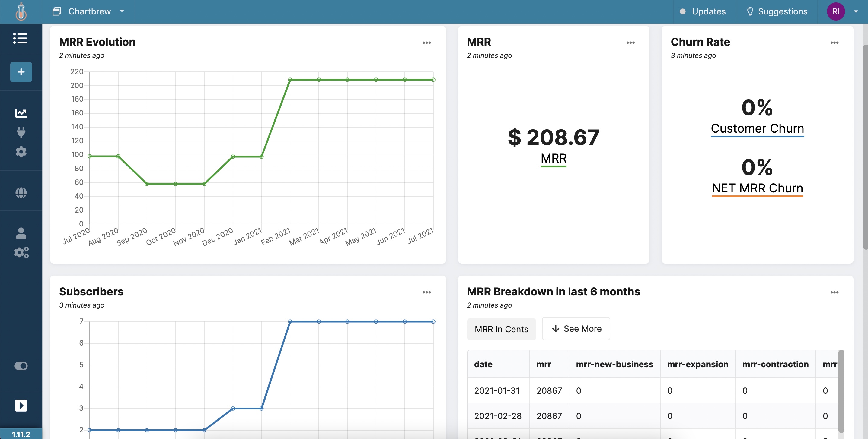Viewport: 868px width, 439px height.
Task: Open MRR card options ellipsis menu
Action: tap(630, 43)
